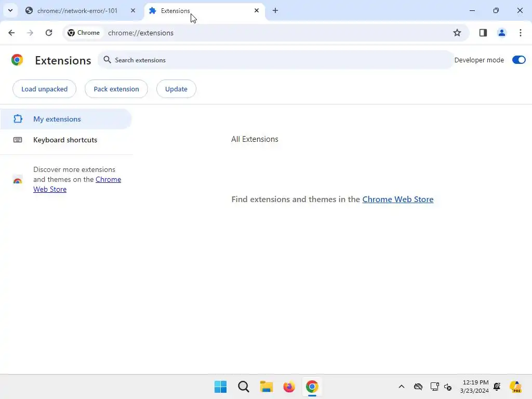This screenshot has height=399, width=532.
Task: Click the Web Store rainbow icon
Action: pos(18,180)
